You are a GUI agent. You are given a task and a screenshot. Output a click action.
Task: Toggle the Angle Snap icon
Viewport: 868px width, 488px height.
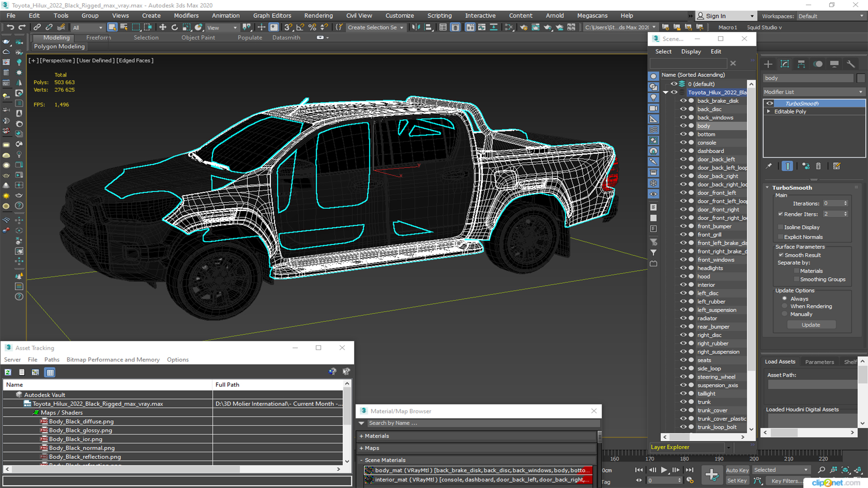(300, 28)
